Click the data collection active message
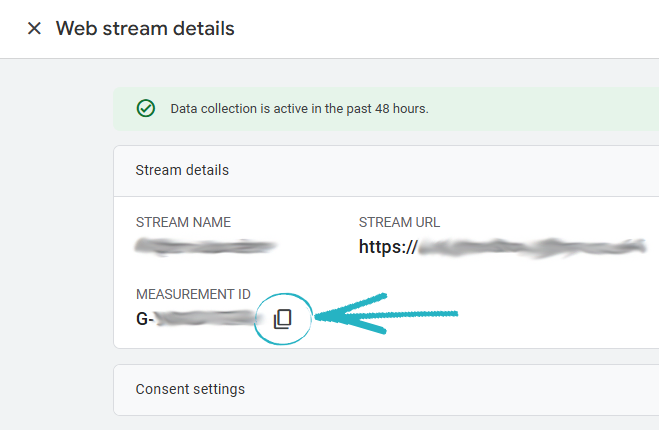 [299, 108]
